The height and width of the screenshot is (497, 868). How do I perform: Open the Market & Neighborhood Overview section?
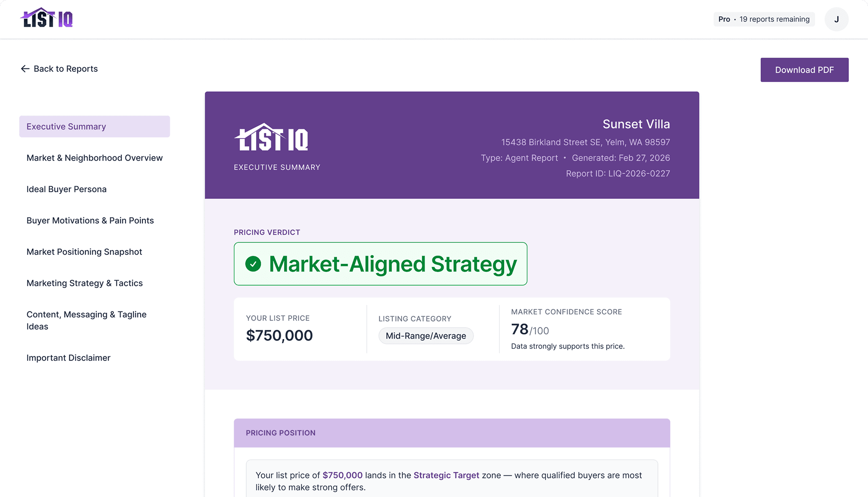[94, 158]
